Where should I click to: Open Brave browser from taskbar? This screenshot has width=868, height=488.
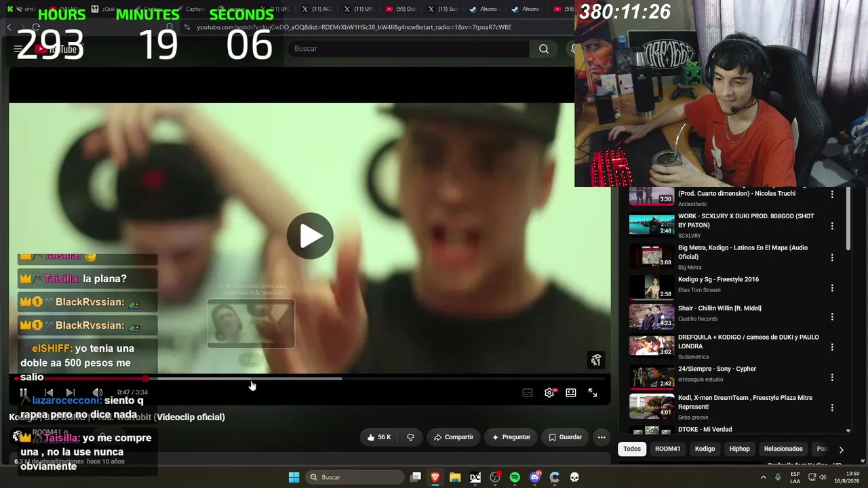[435, 477]
